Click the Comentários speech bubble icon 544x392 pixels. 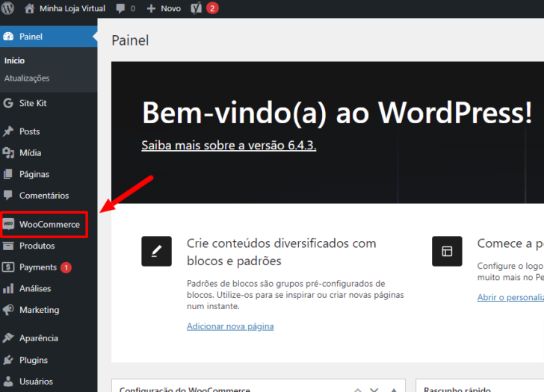tap(8, 196)
